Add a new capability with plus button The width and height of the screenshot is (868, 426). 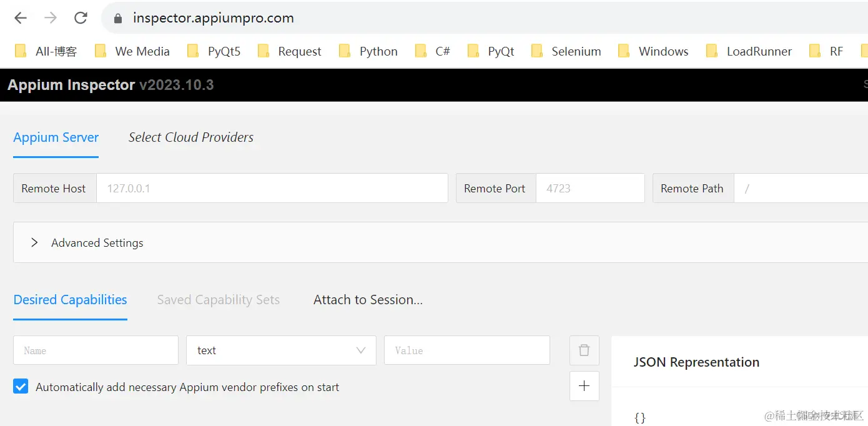coord(584,386)
